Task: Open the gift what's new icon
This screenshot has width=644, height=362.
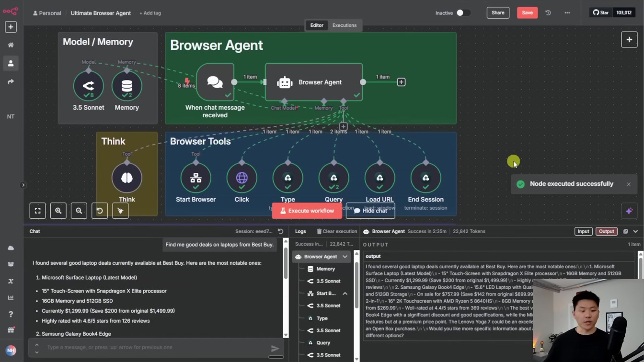Action: pos(11,330)
